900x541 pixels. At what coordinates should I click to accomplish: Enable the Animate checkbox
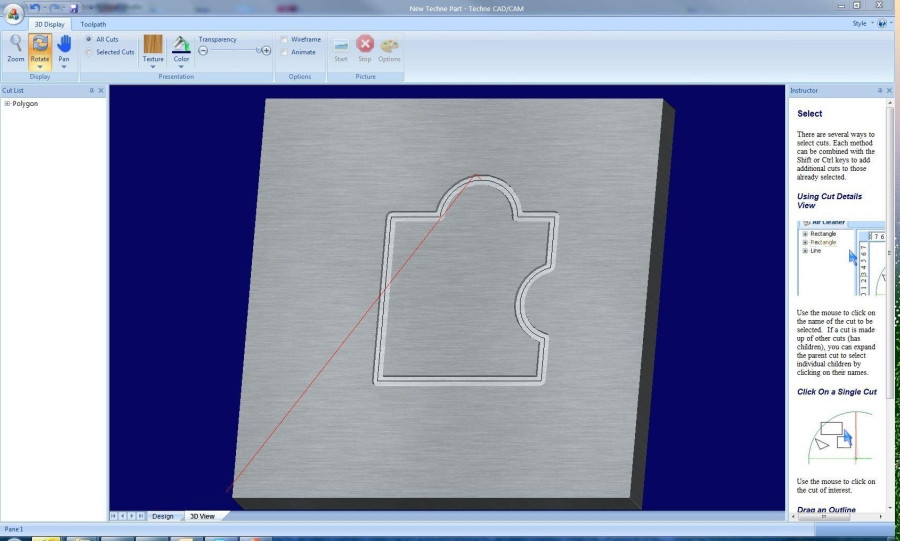click(x=284, y=52)
